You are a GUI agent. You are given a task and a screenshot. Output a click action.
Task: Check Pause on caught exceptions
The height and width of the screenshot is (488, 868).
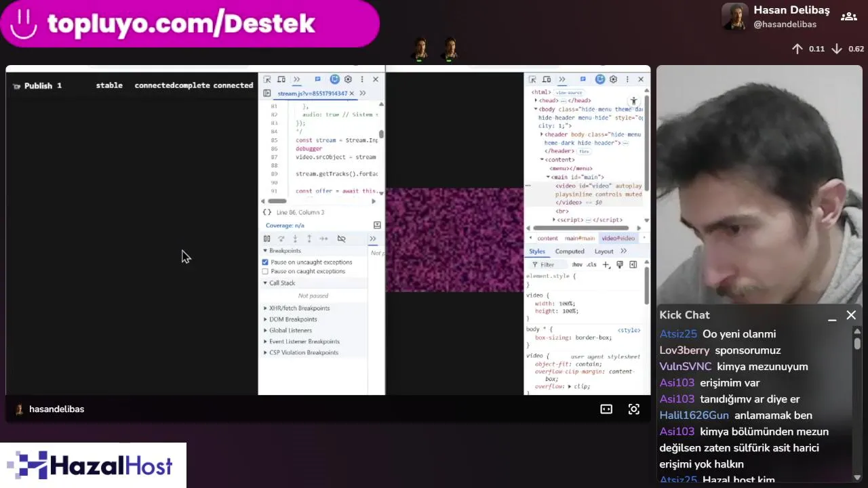265,271
